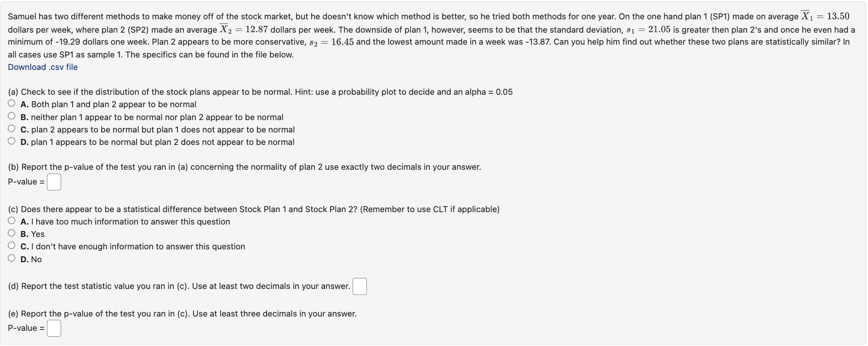Focus the normality p-value answer box
Viewport: 868px width, 346px height.
tap(54, 182)
